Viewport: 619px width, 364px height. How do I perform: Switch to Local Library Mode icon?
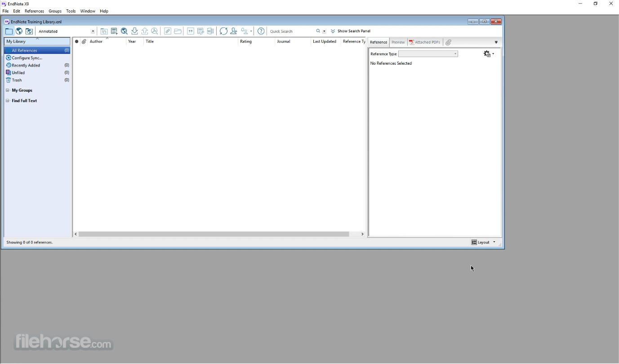pyautogui.click(x=9, y=31)
